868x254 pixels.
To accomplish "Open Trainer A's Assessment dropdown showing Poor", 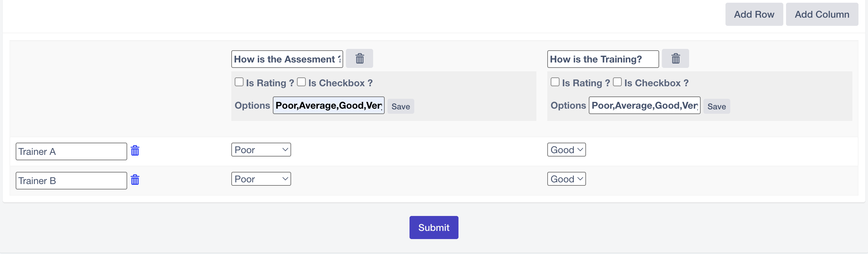I will pyautogui.click(x=261, y=150).
